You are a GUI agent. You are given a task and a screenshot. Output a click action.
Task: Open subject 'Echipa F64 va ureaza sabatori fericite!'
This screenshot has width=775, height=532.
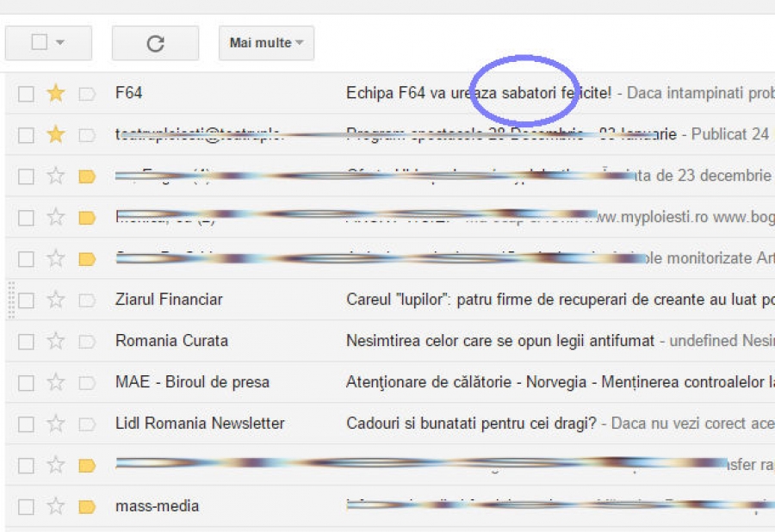pyautogui.click(x=479, y=93)
